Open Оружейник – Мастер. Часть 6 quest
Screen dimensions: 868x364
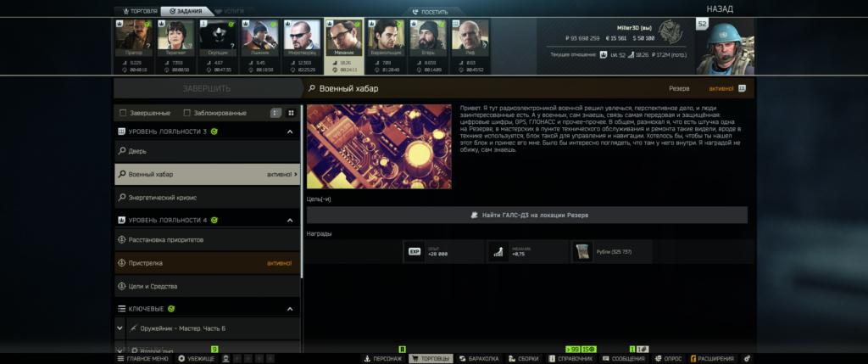pos(214,328)
